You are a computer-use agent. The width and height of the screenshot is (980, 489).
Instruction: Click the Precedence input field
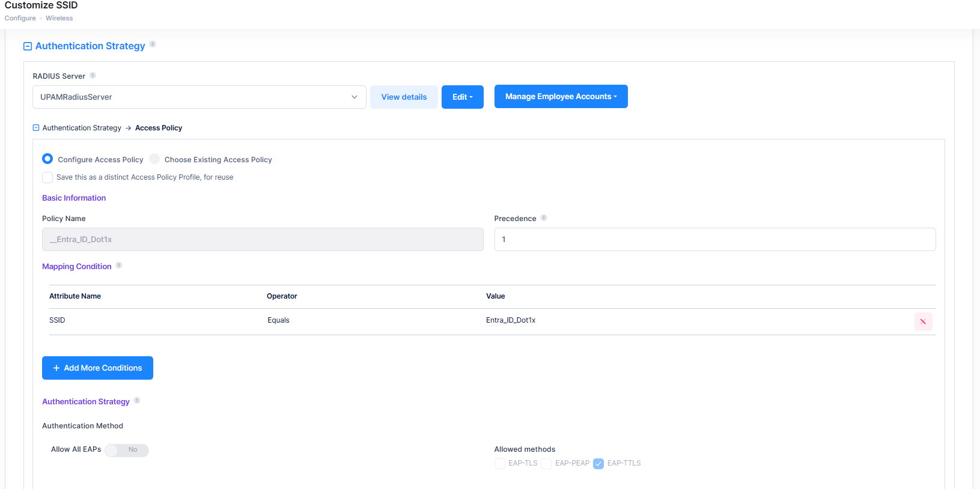pyautogui.click(x=714, y=239)
